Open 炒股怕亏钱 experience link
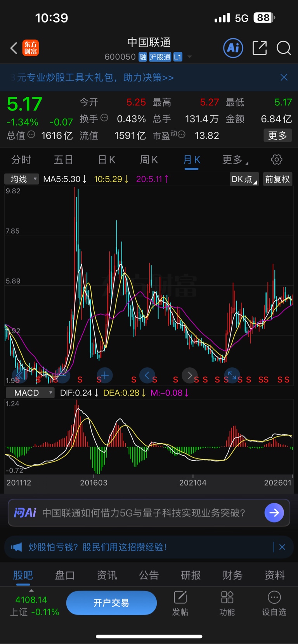Viewport: 298px width, 644px height. (x=97, y=547)
